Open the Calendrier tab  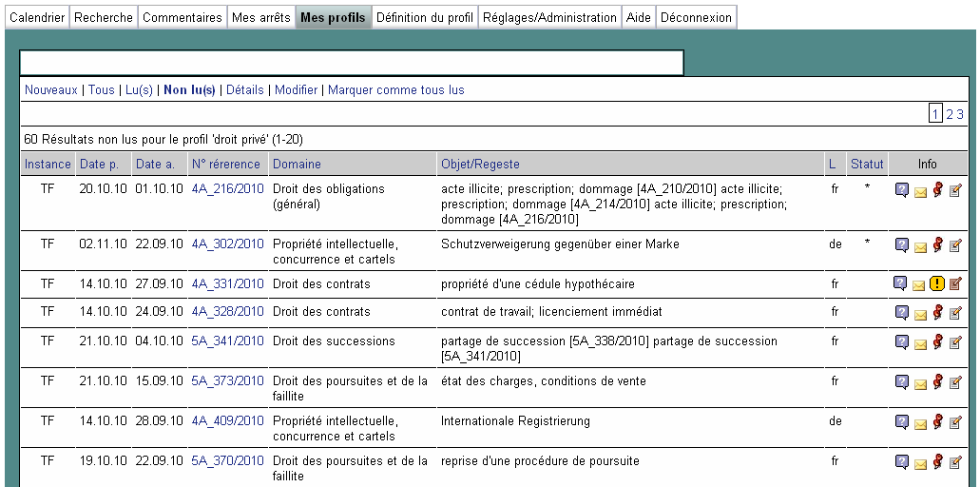[37, 17]
